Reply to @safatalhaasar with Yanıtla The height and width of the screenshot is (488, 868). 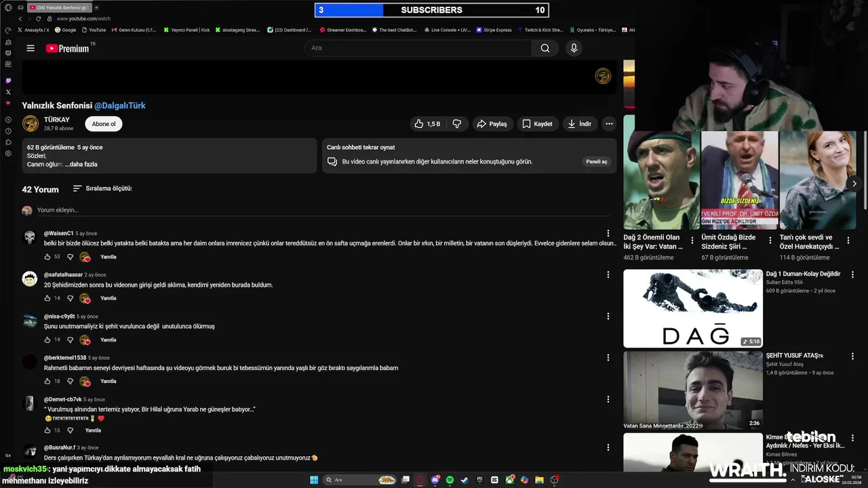coord(108,298)
